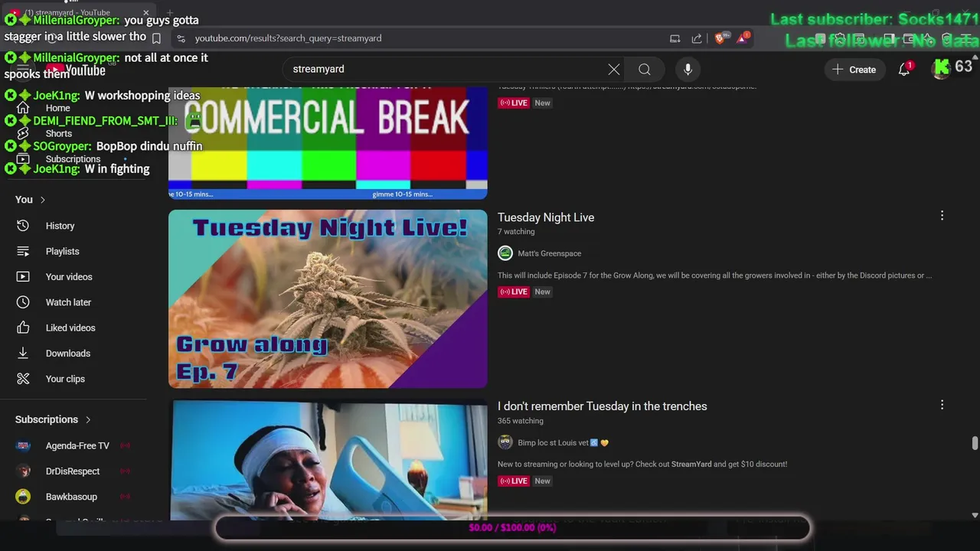Click Agenda-Free TV channel avatar
The width and height of the screenshot is (980, 551).
pos(23,445)
